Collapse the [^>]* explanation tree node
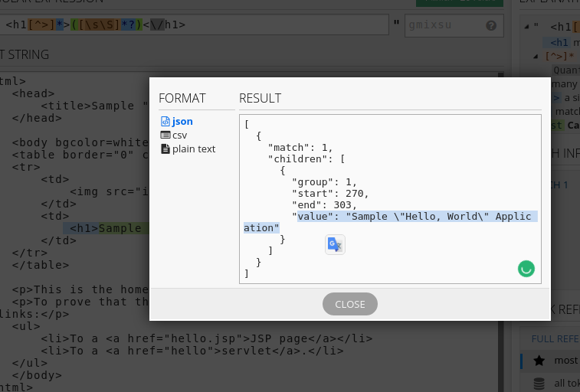 pos(536,56)
